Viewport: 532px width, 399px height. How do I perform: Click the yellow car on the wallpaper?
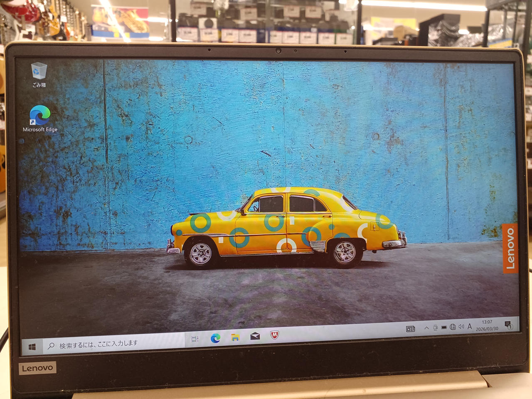[x=287, y=227]
